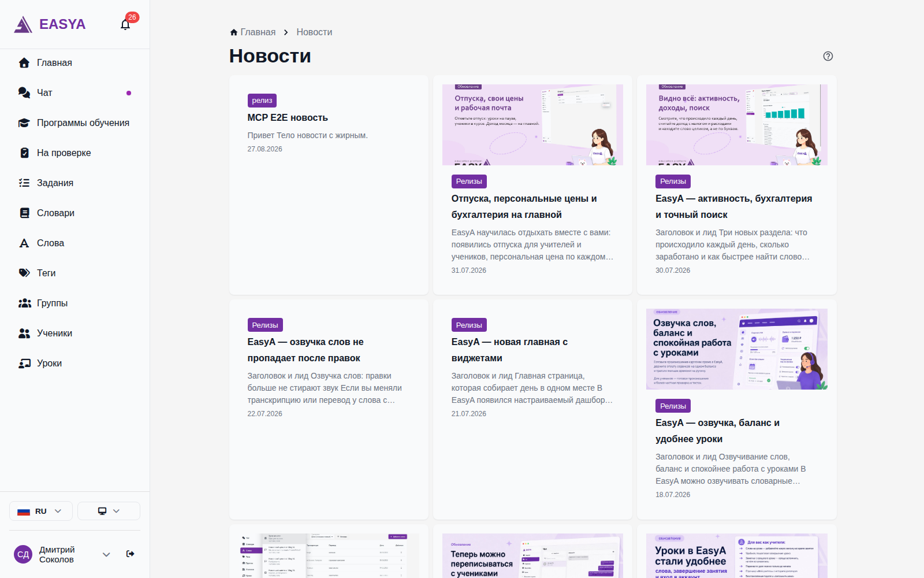Select Задания in the sidebar
This screenshot has width=924, height=578.
click(x=55, y=183)
